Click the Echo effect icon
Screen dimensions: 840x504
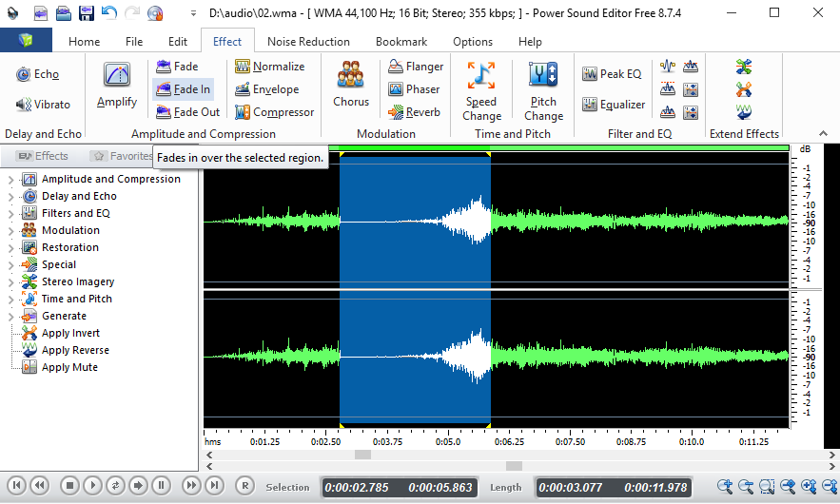point(23,74)
